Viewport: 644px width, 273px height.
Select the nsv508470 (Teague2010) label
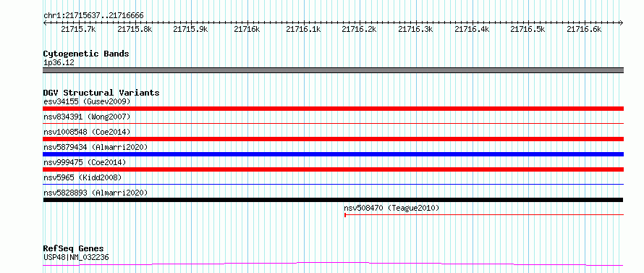(391, 208)
